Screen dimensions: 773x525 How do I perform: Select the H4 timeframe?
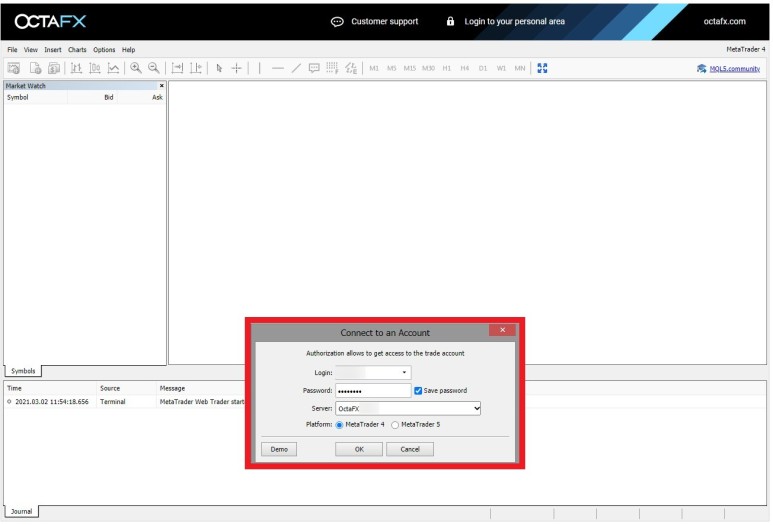465,68
